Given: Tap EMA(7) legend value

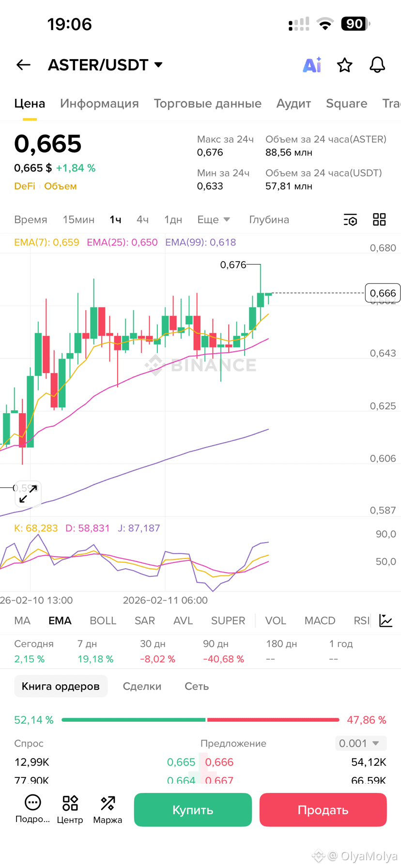Looking at the screenshot, I should click(x=46, y=242).
